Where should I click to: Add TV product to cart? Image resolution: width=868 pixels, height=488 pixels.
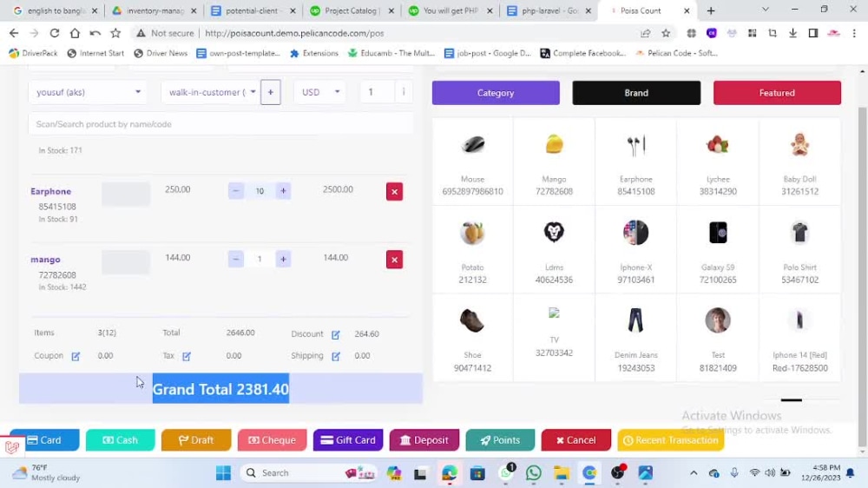tap(554, 338)
